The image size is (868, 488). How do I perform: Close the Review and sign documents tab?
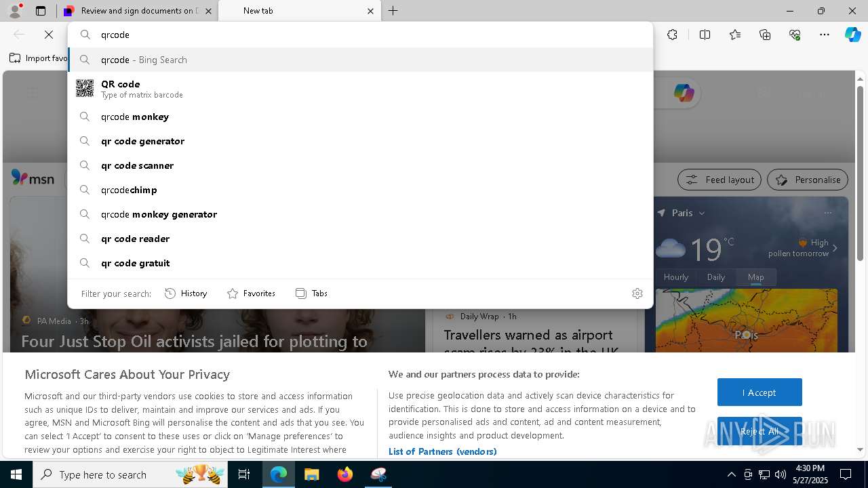pos(208,11)
